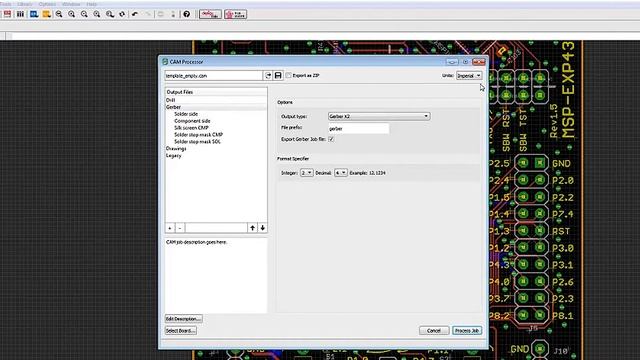Select Solder stop mask SOL output
Viewport: 640px width, 360px height.
coord(197,142)
